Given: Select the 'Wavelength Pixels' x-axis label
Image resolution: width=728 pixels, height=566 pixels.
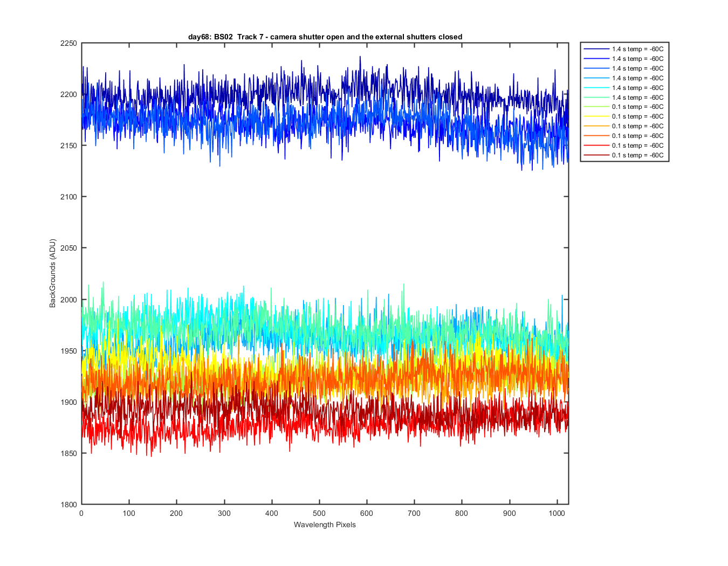Looking at the screenshot, I should (x=325, y=524).
